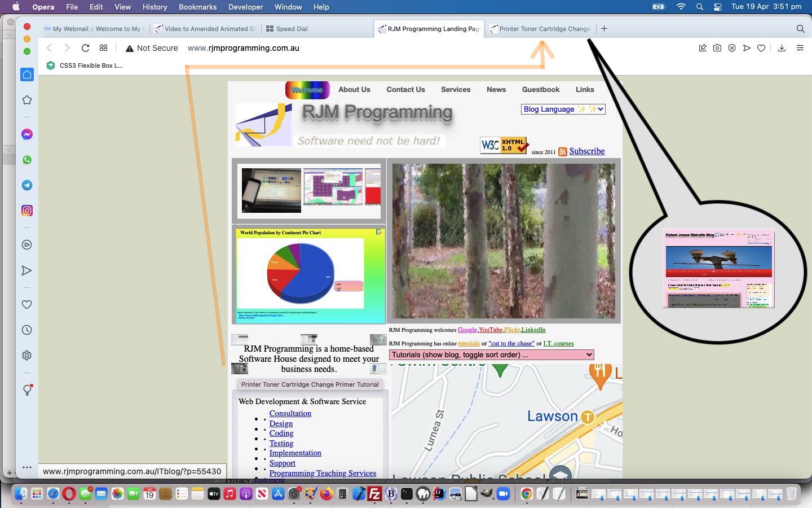This screenshot has width=812, height=508.
Task: Click the Consultation service link
Action: coord(290,414)
